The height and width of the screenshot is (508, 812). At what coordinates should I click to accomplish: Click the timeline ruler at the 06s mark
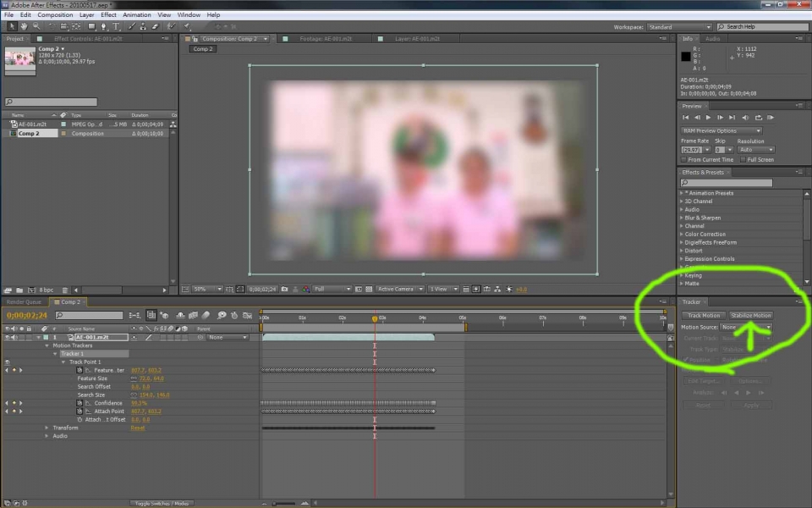point(502,317)
